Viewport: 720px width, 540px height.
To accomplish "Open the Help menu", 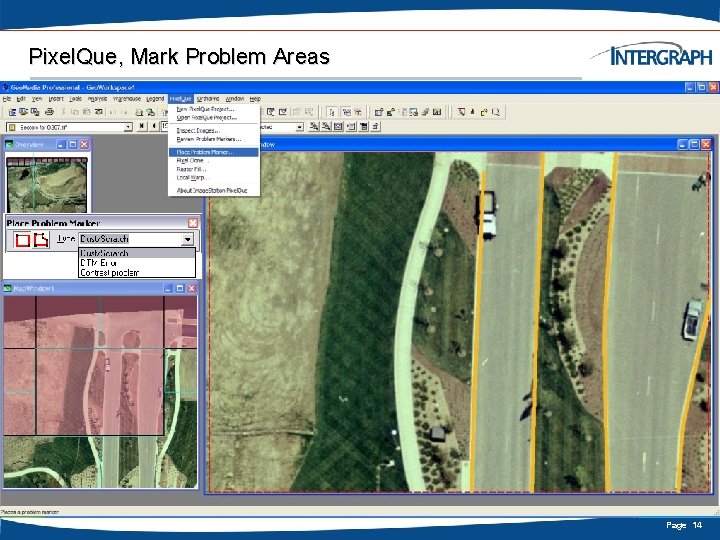I will point(255,99).
